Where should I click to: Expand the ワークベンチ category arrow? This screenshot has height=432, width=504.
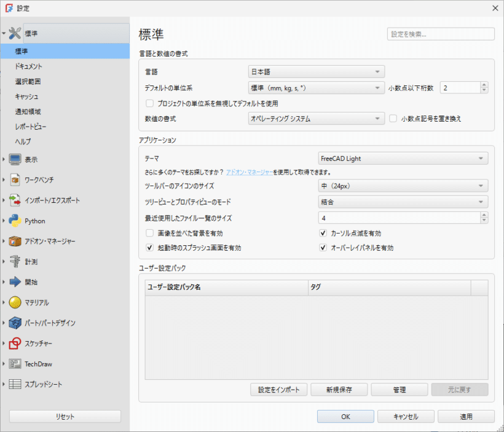tap(4, 179)
